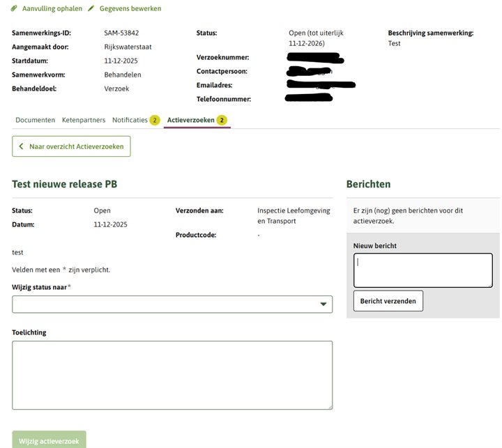Image resolution: width=502 pixels, height=448 pixels.
Task: Submit using the Wijzig actieverzoek button
Action: pos(49,440)
